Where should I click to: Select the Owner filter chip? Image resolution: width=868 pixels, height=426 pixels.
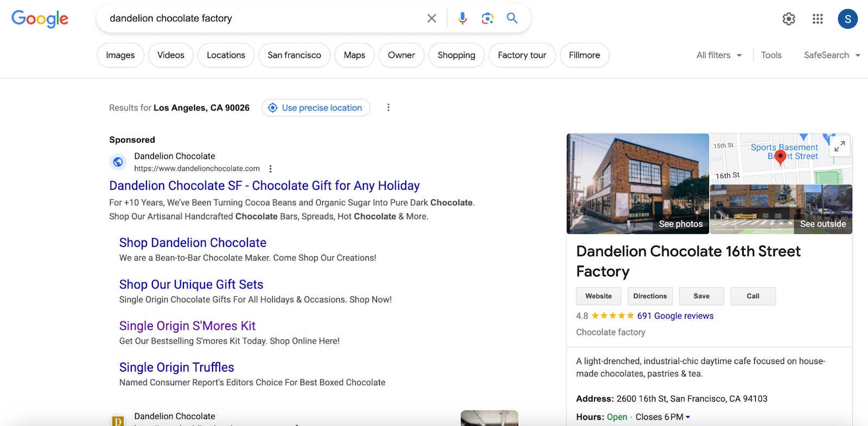401,55
